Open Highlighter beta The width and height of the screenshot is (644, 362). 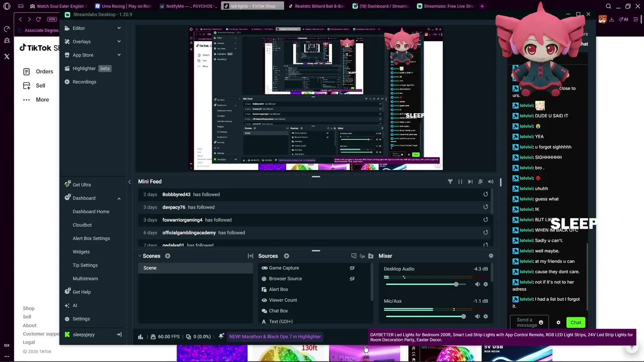point(87,68)
